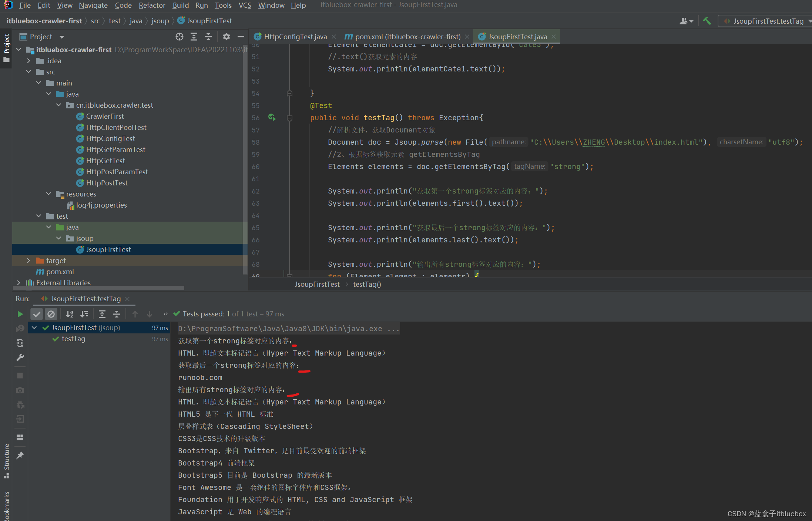This screenshot has height=521, width=812.
Task: Pin the Run tab
Action: coord(20,455)
